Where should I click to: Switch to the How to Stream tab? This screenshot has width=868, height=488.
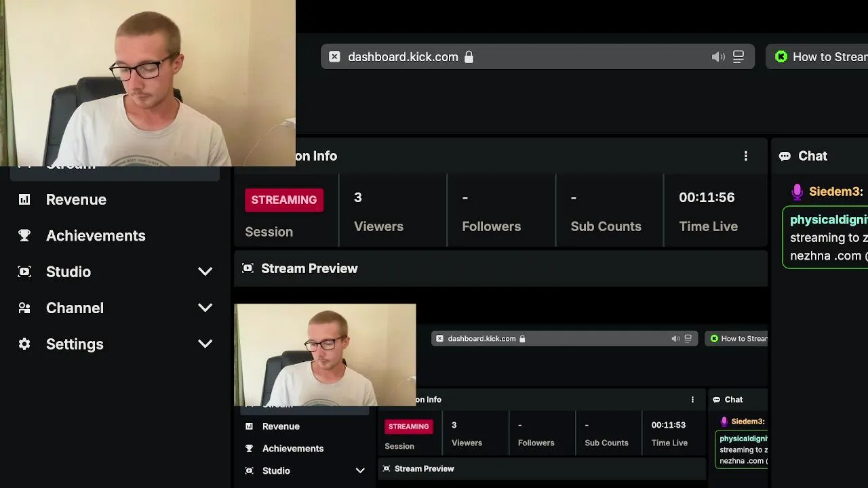click(817, 57)
